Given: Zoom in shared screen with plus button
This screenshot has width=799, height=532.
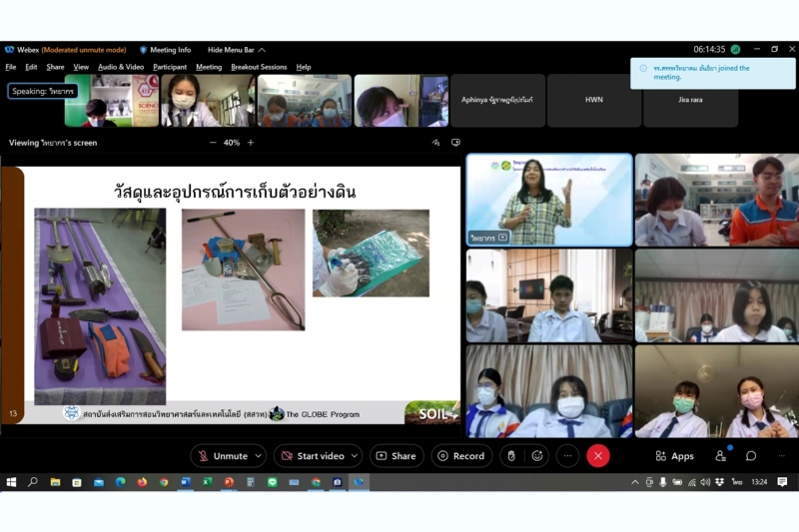Looking at the screenshot, I should (x=251, y=143).
